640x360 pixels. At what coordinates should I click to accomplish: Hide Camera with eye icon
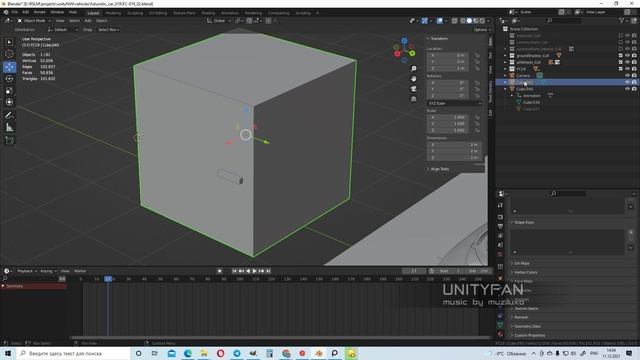[x=627, y=75]
